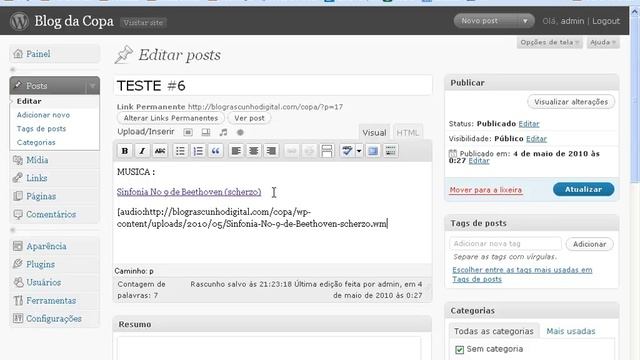Image resolution: width=640 pixels, height=360 pixels.
Task: Click the Novo post button
Action: (480, 21)
